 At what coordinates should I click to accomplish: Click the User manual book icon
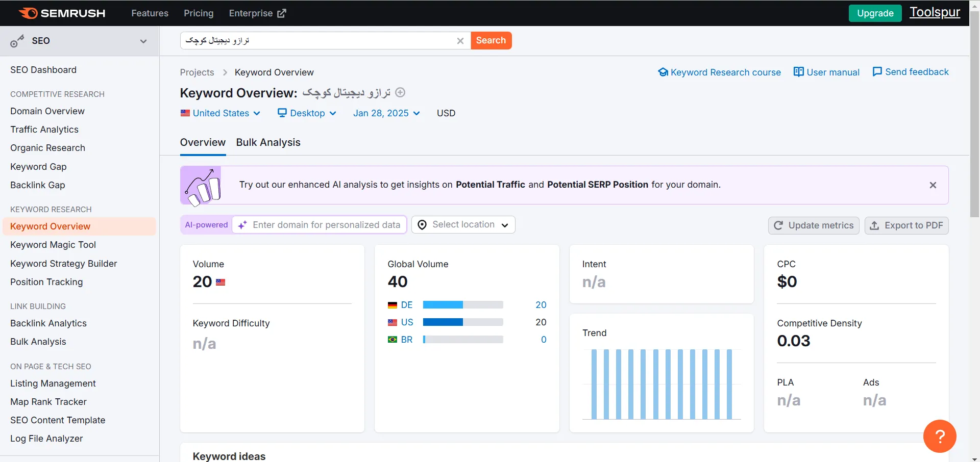(799, 72)
